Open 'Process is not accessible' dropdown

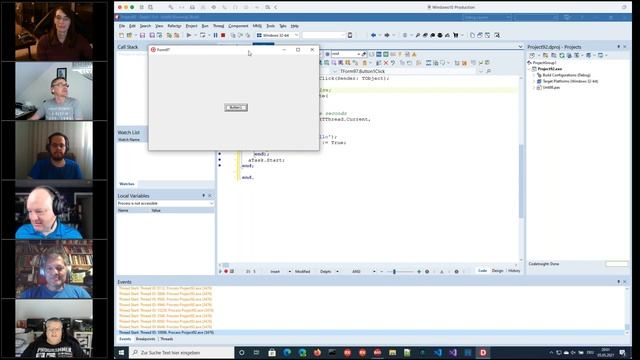coord(165,203)
